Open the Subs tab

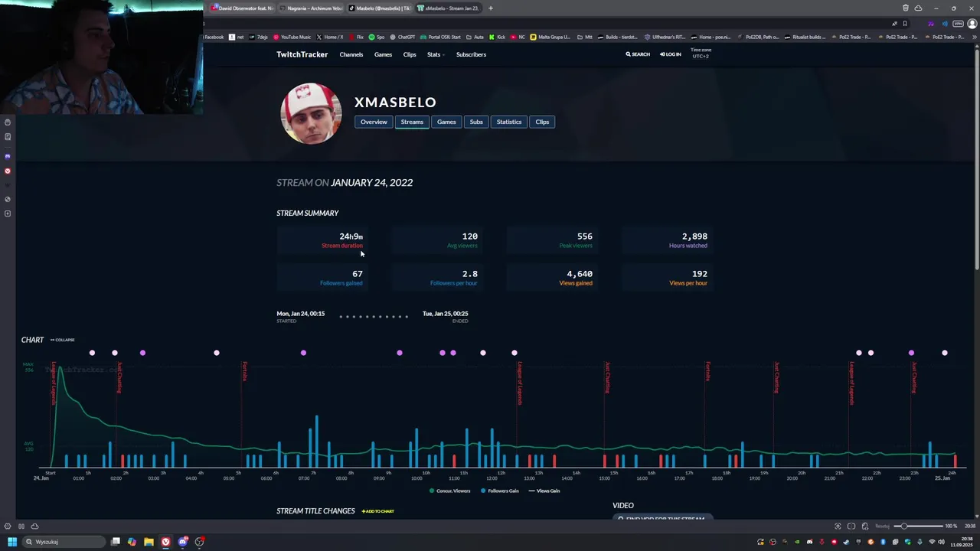click(x=476, y=122)
